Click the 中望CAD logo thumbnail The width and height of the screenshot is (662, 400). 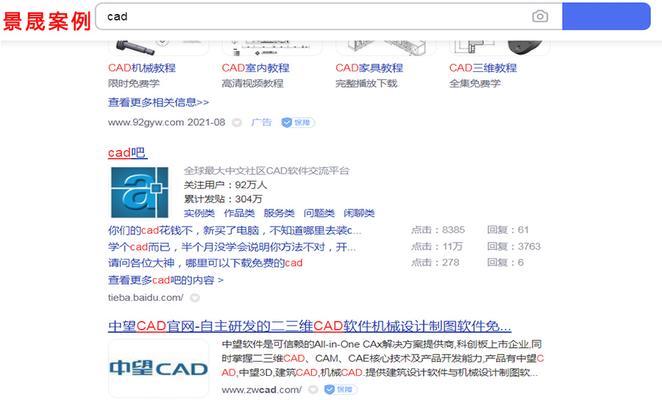158,368
